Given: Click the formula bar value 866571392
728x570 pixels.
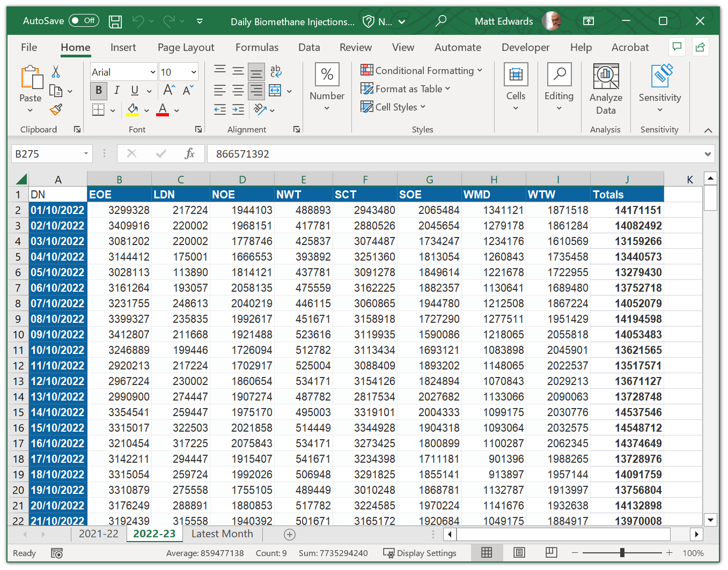Looking at the screenshot, I should pyautogui.click(x=242, y=154).
